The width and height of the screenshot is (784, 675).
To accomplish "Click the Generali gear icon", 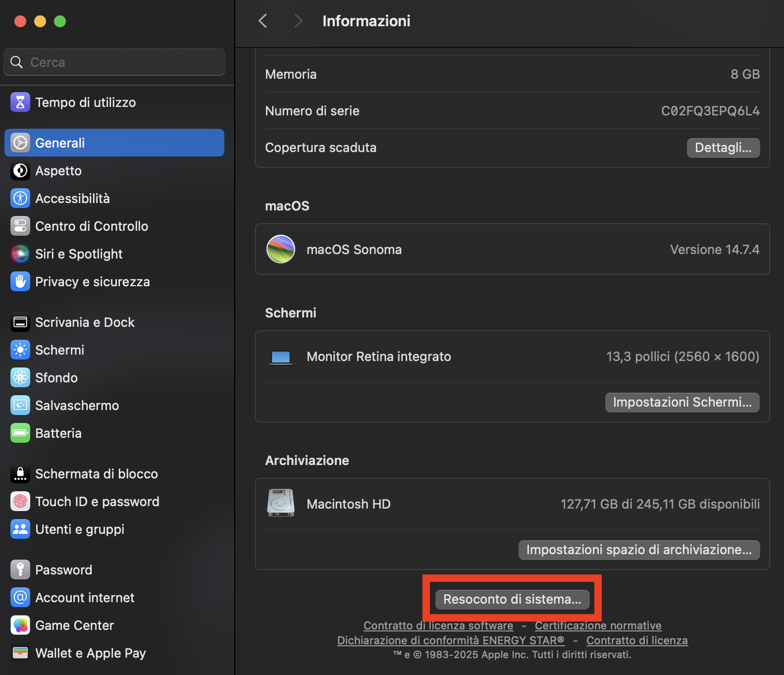I will (x=20, y=143).
